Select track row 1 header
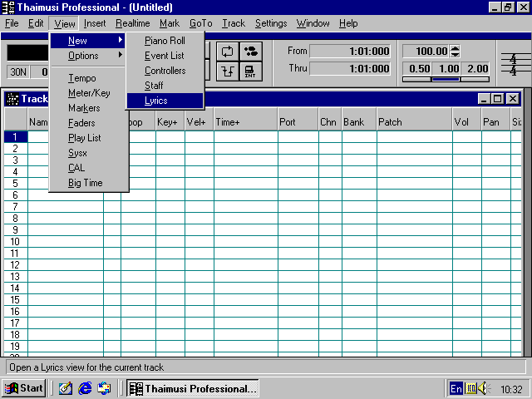The width and height of the screenshot is (532, 399). pyautogui.click(x=16, y=136)
